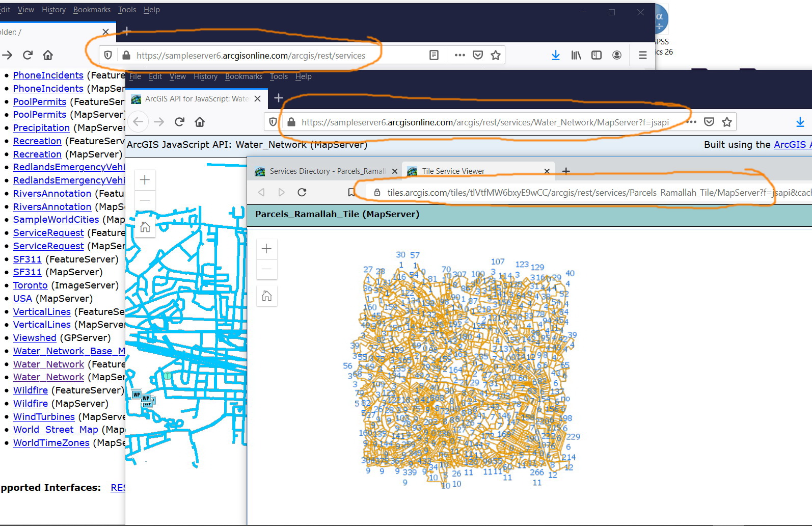
Task: Toggle reader view on the rest/services page
Action: 434,55
